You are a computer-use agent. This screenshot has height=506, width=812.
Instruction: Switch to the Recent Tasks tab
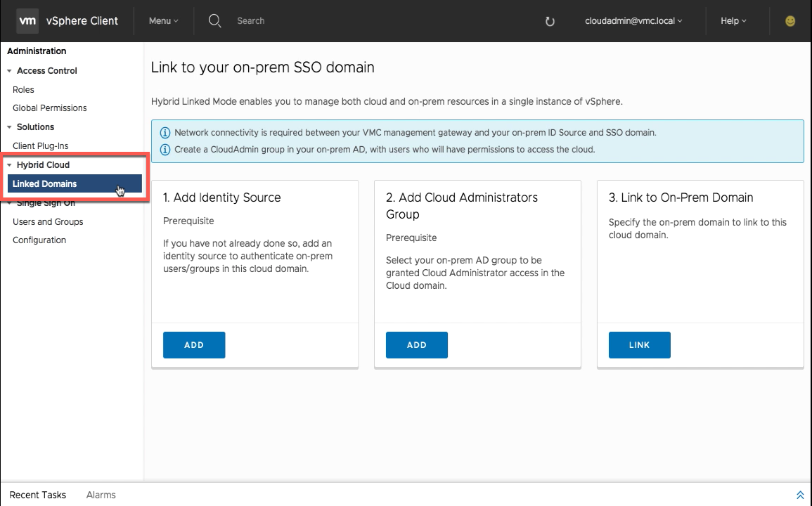[38, 495]
